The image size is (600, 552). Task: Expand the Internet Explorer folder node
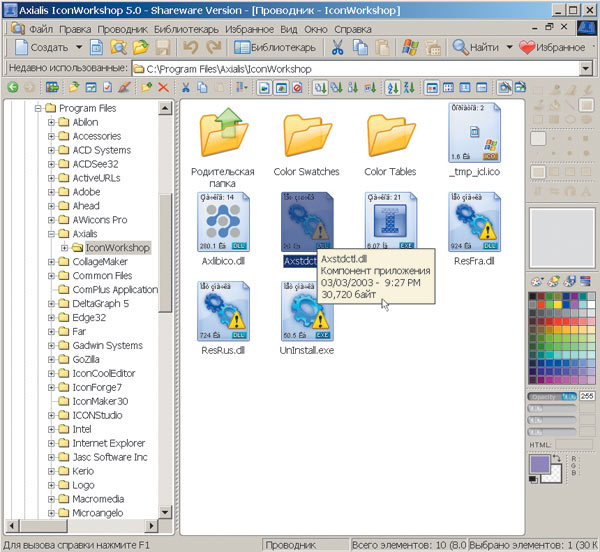click(51, 443)
